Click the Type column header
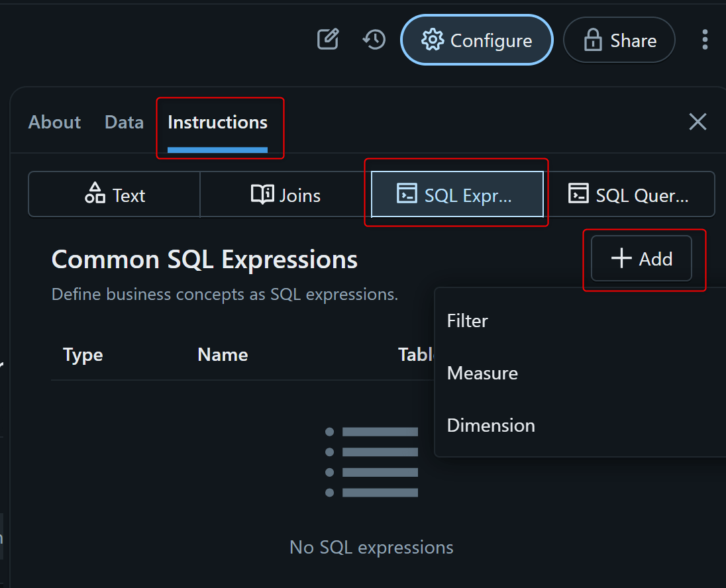The image size is (726, 588). click(x=83, y=355)
